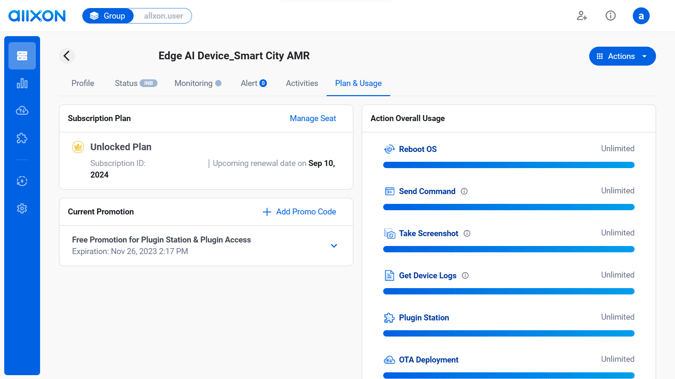
Task: Click info icon beside Send Command
Action: tap(464, 191)
